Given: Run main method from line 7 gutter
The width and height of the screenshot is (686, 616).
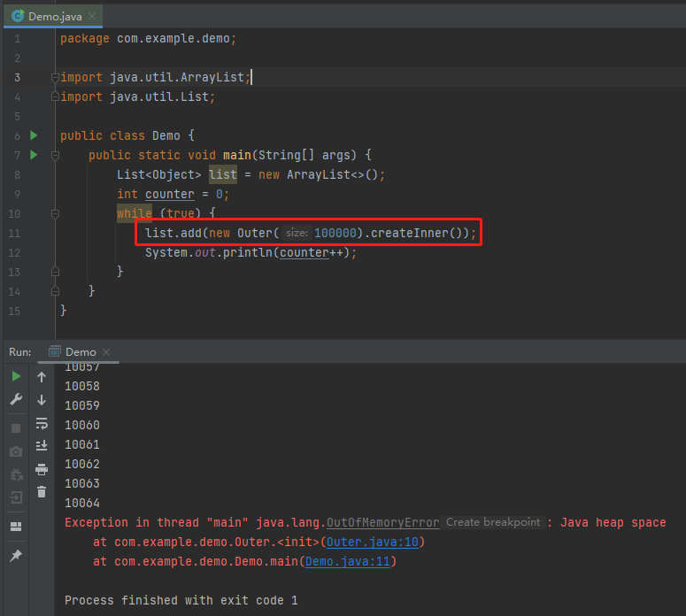Looking at the screenshot, I should [34, 155].
